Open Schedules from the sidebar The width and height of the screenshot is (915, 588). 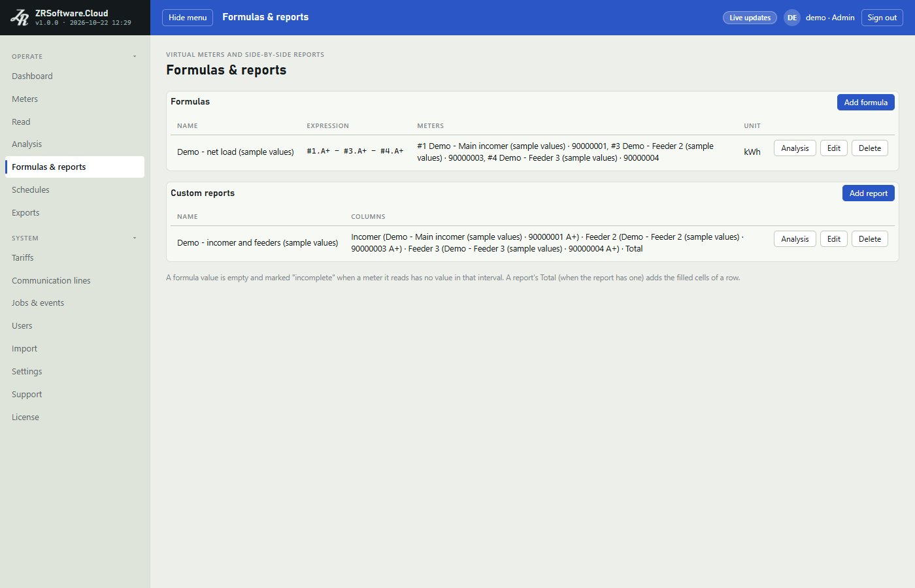(x=75, y=190)
